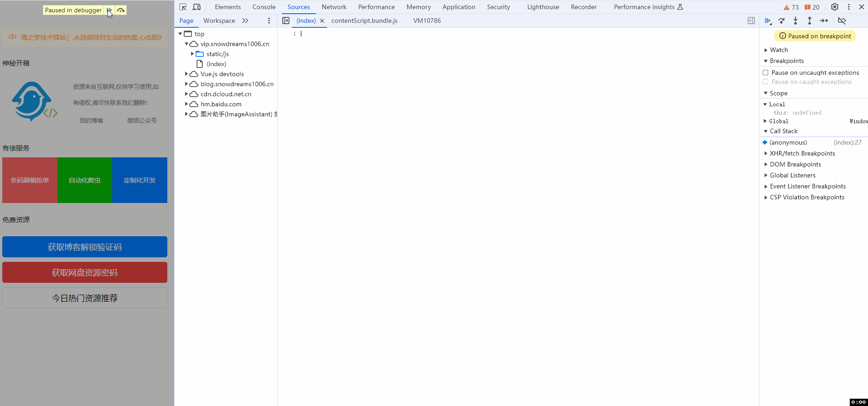Viewport: 868px width, 406px height.
Task: Click line 1 in the code editor
Action: coord(410,34)
